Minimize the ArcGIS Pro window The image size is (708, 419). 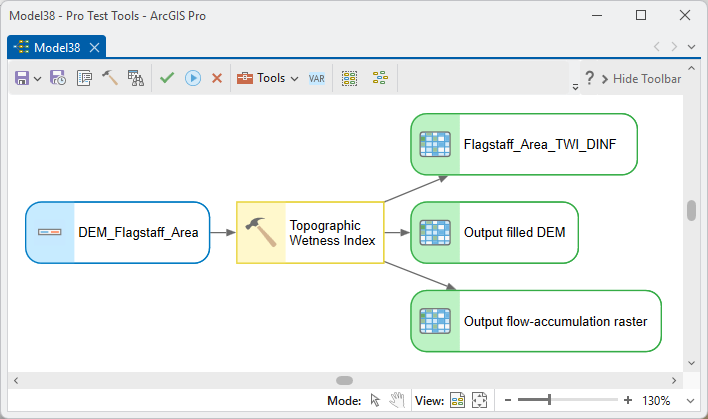(x=597, y=15)
